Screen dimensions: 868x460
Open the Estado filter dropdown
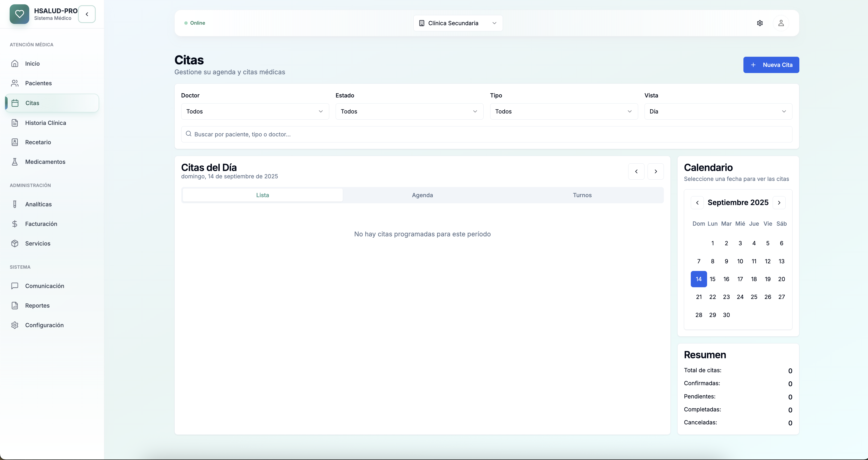pos(409,111)
